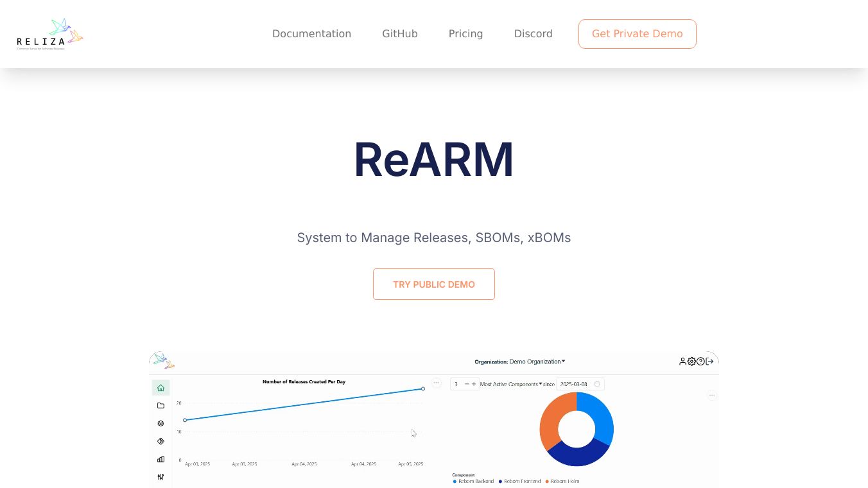
Task: Click the Reborn Backend blue legend dot
Action: coord(455,481)
